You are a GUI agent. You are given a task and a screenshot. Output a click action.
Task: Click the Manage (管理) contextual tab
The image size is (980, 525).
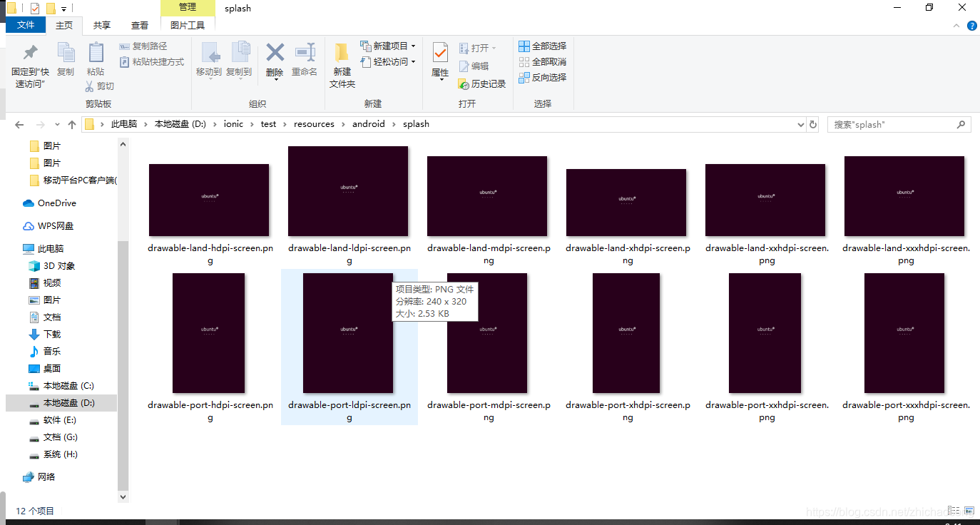[x=188, y=7]
